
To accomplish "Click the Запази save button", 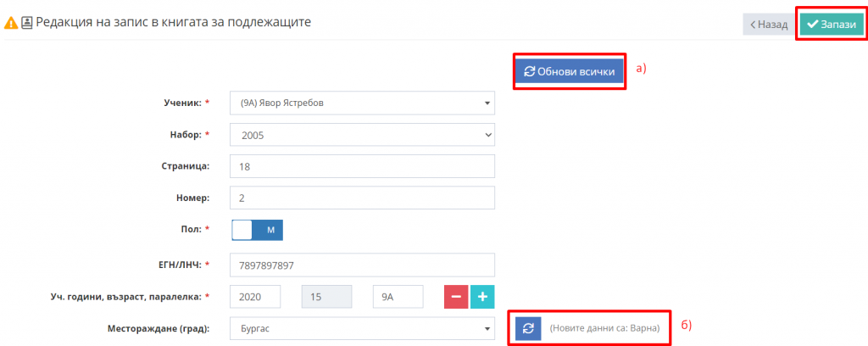I will [832, 25].
